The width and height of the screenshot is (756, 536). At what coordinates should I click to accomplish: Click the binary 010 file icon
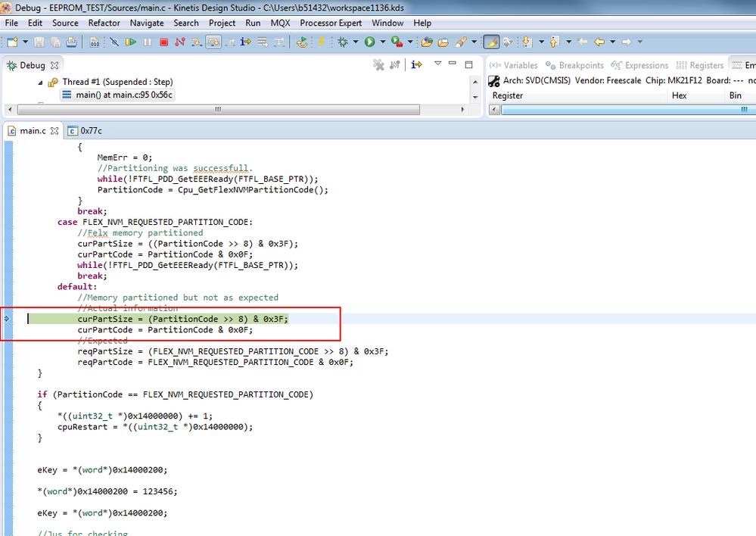click(95, 42)
